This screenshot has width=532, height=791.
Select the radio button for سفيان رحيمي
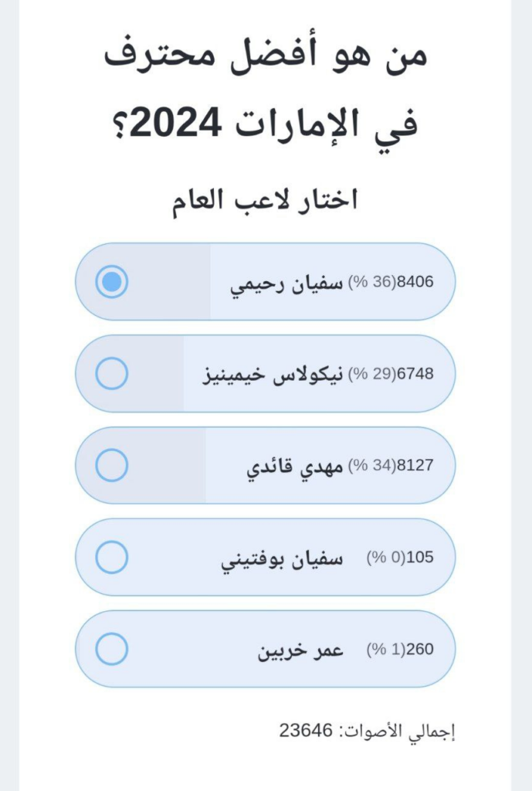click(x=112, y=282)
